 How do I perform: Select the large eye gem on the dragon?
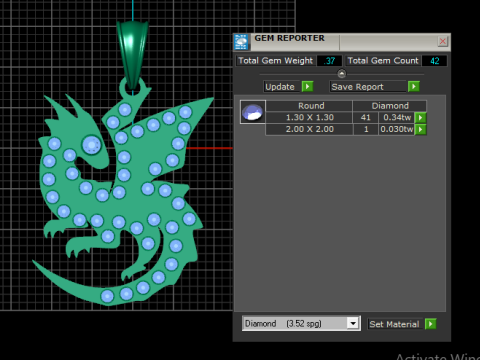tap(91, 145)
